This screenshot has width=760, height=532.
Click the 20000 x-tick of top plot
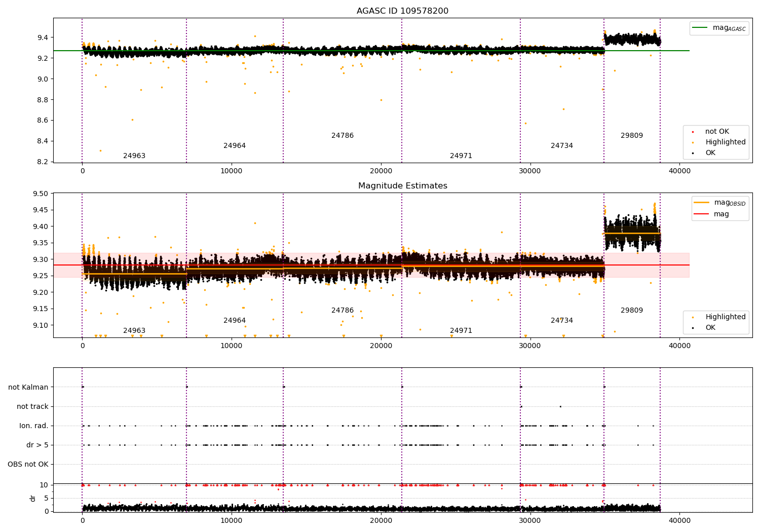click(x=381, y=171)
